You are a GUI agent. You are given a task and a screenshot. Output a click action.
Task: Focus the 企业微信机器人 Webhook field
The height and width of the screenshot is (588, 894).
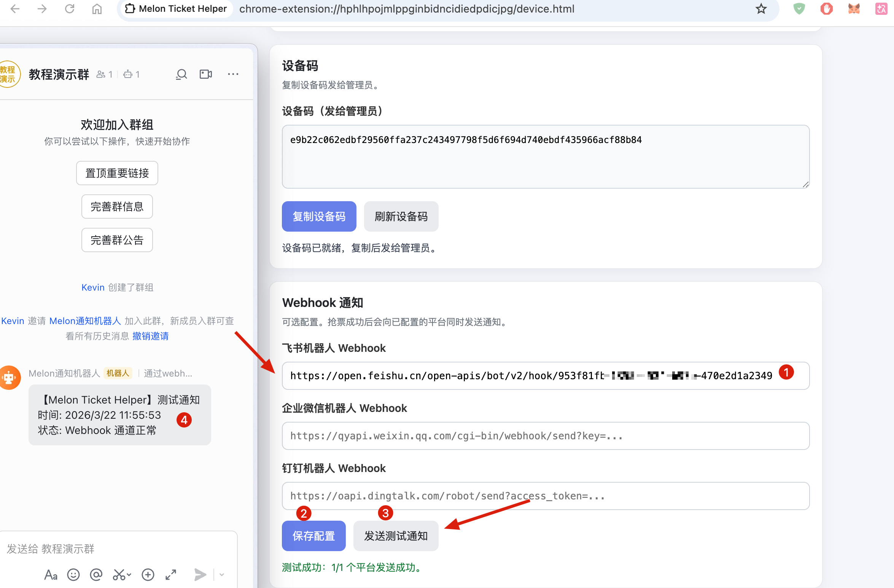pos(546,436)
